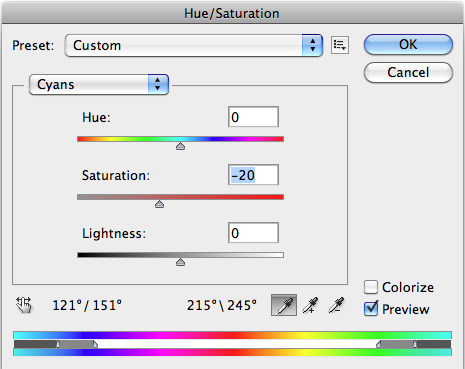Click the Cancel button

[408, 72]
